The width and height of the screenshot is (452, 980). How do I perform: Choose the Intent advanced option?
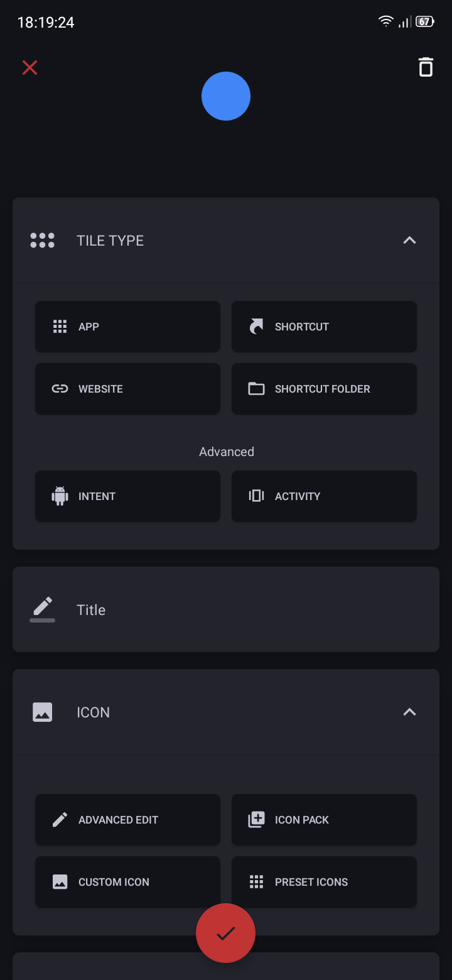(x=127, y=496)
